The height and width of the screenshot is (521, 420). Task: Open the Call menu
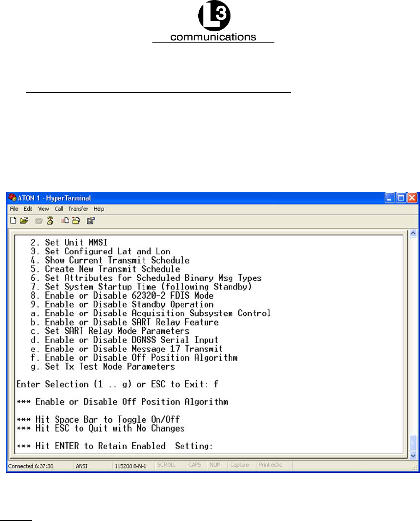(x=59, y=209)
